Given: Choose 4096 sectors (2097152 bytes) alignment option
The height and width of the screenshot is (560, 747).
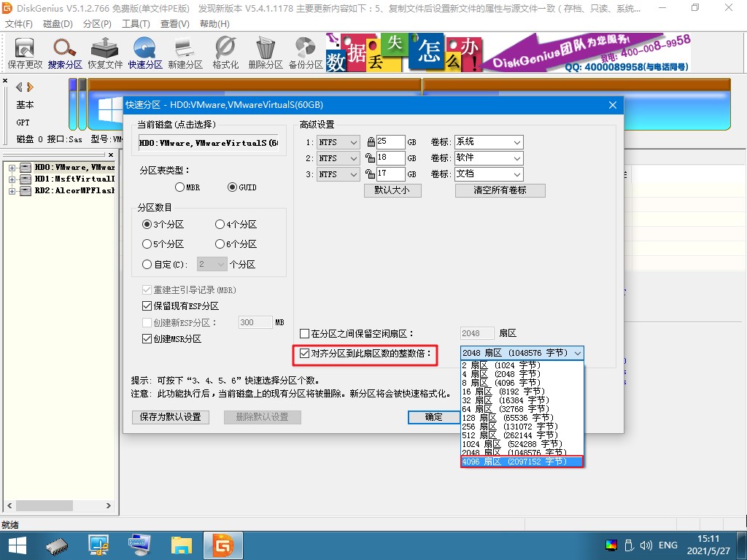Looking at the screenshot, I should 522,462.
